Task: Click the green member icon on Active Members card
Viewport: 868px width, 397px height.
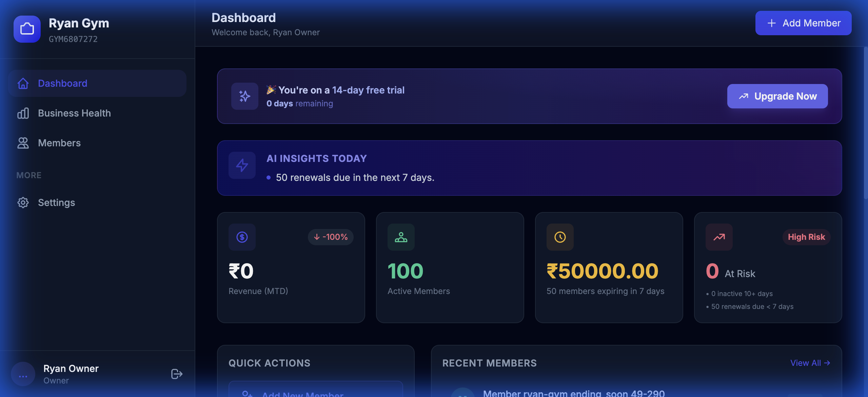Action: coord(401,237)
